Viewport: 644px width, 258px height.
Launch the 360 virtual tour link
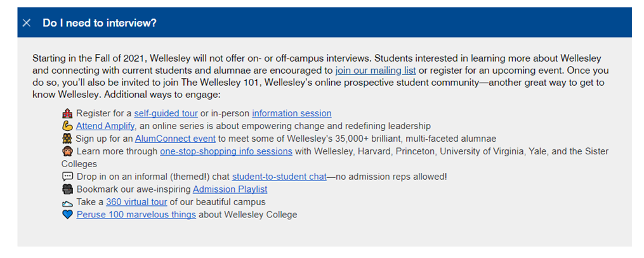(136, 202)
